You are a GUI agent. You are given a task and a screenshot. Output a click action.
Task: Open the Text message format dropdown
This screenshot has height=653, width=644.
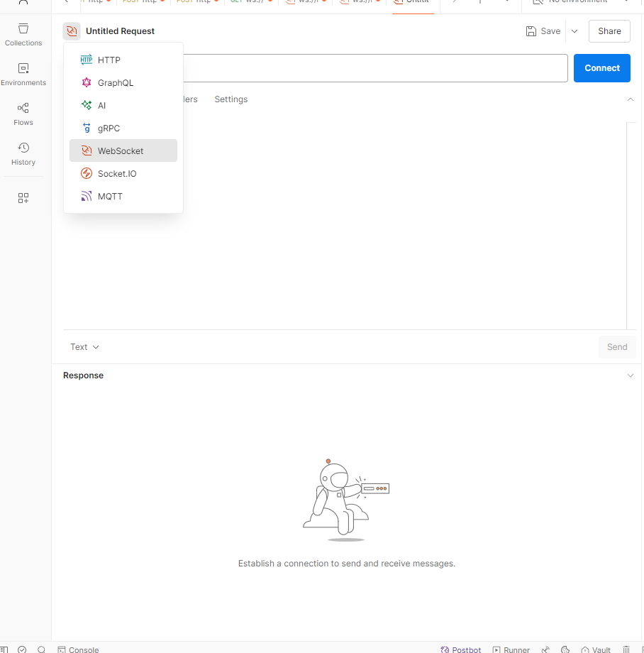click(x=84, y=347)
